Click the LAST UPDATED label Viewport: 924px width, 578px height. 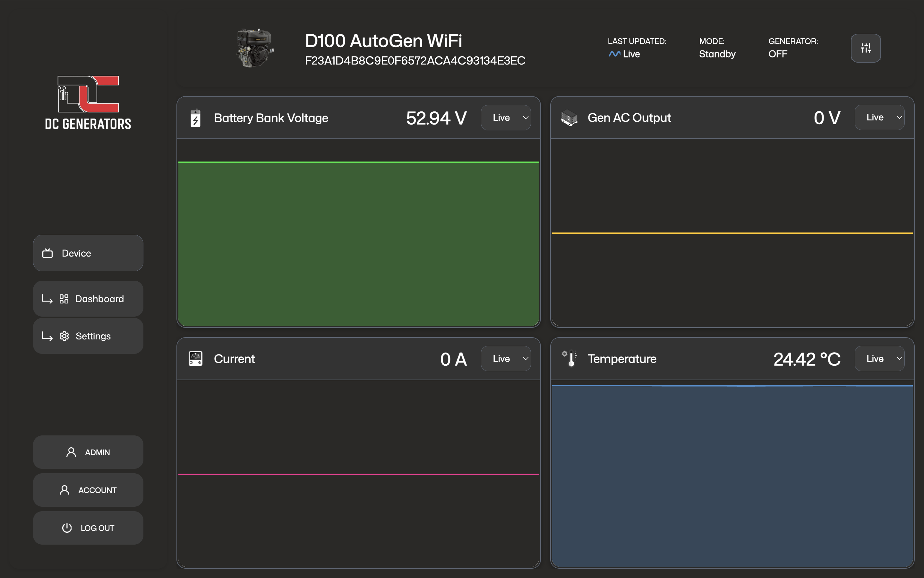pyautogui.click(x=637, y=41)
